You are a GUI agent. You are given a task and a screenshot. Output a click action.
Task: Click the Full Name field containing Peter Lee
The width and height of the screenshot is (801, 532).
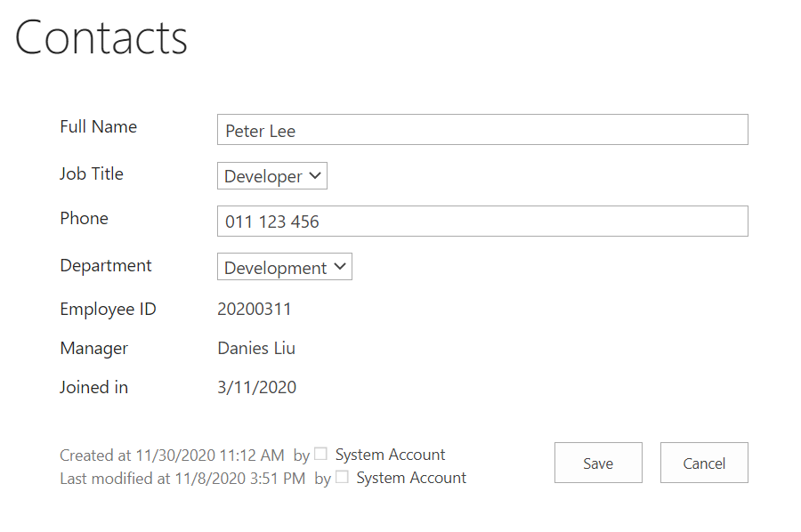482,130
